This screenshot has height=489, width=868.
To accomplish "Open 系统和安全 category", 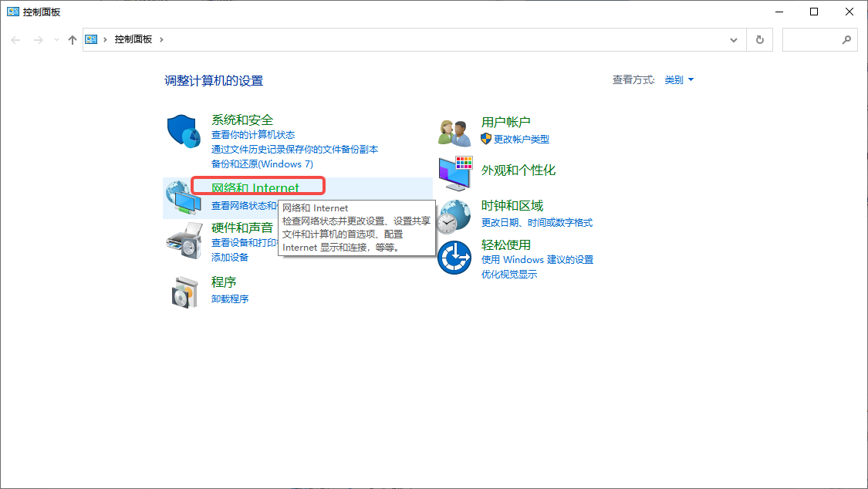I will [x=242, y=120].
